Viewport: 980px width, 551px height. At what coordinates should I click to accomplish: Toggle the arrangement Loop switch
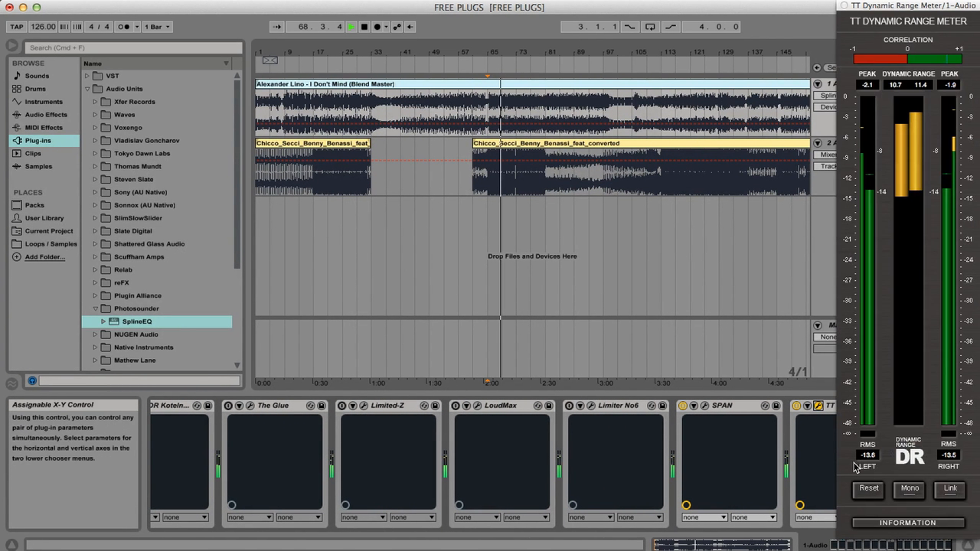point(650,27)
